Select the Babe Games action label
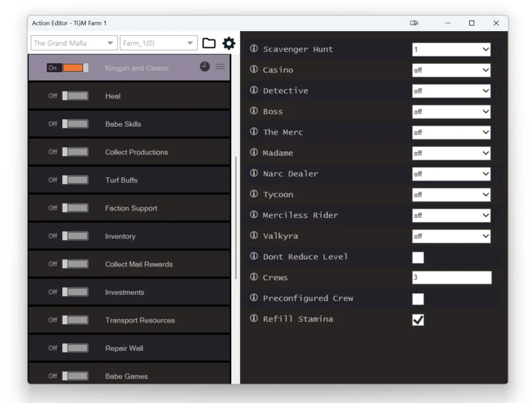The image size is (532, 403). 126,376
